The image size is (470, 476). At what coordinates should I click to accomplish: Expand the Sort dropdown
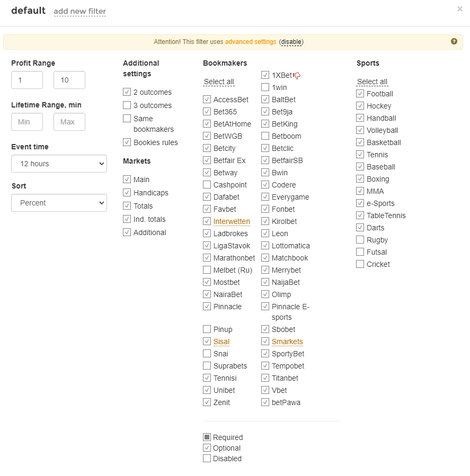[59, 203]
